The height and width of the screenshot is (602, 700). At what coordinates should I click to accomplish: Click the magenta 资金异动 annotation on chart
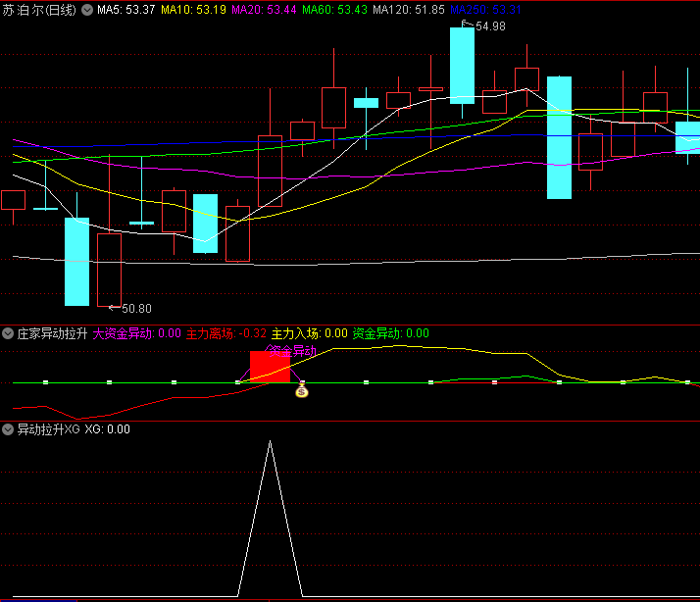click(x=292, y=350)
